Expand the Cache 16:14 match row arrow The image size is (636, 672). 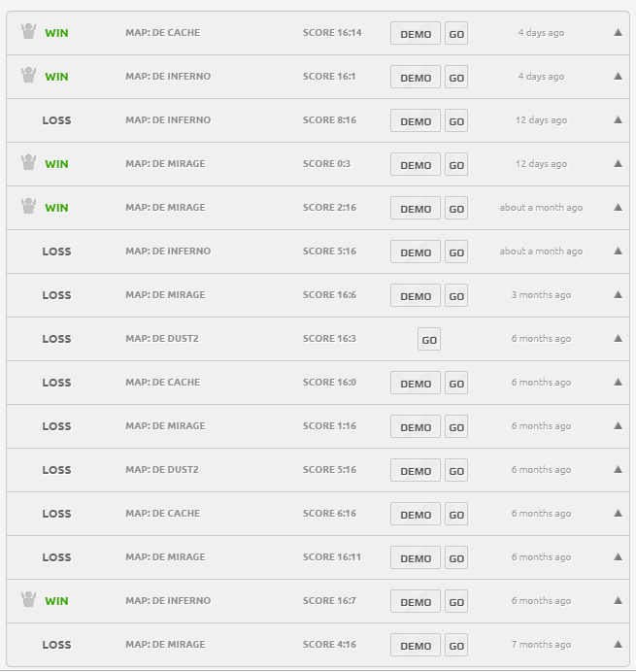[618, 33]
